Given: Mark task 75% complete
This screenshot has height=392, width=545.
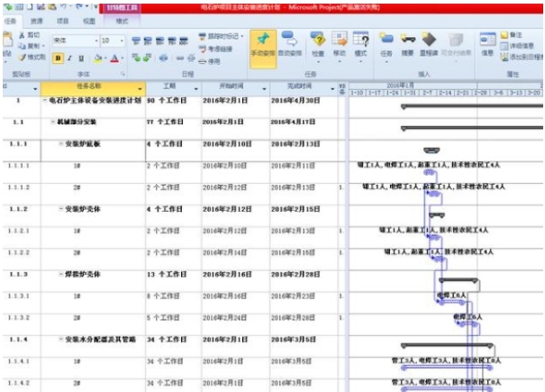Looking at the screenshot, I should point(172,41).
